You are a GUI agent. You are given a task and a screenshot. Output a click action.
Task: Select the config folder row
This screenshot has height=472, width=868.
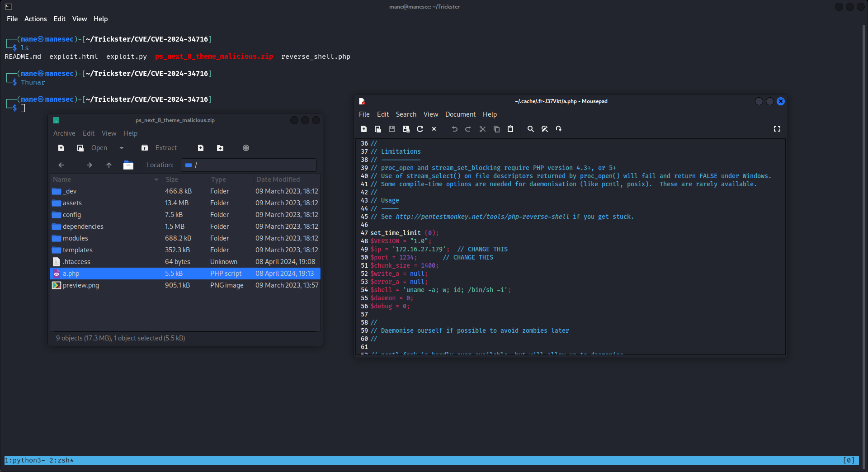(185, 215)
